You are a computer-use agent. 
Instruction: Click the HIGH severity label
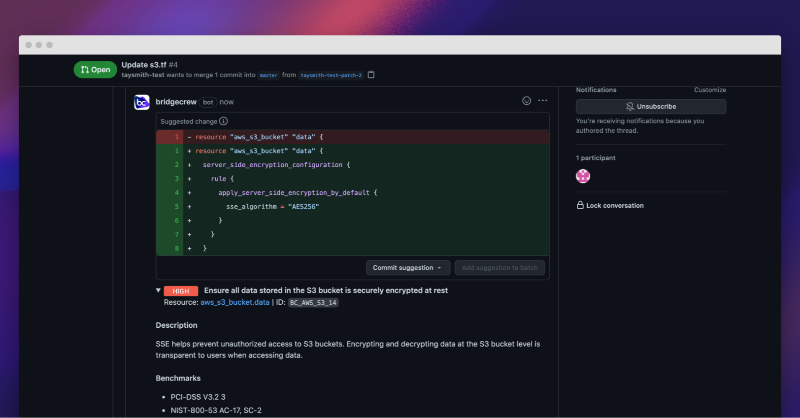[181, 291]
